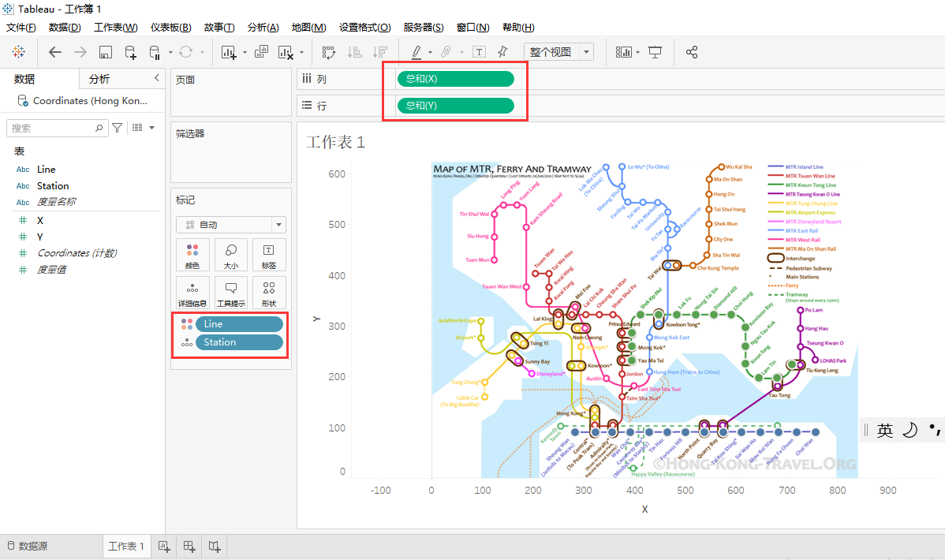
Task: Open the 分析(A) menu
Action: point(263,27)
